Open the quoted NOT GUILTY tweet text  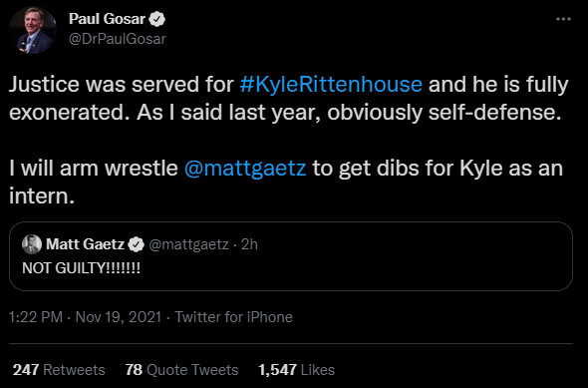point(81,268)
